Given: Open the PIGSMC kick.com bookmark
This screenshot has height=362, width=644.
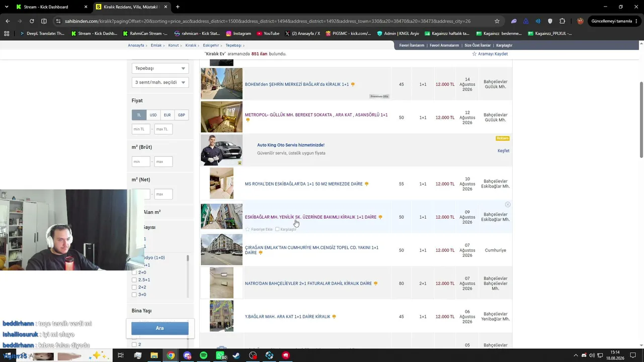Looking at the screenshot, I should pos(348,34).
